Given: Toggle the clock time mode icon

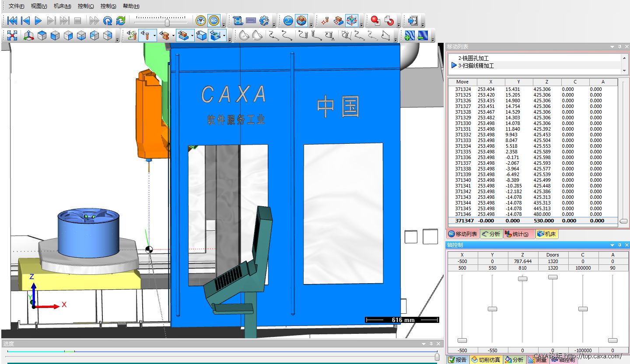Looking at the screenshot, I should click(200, 20).
